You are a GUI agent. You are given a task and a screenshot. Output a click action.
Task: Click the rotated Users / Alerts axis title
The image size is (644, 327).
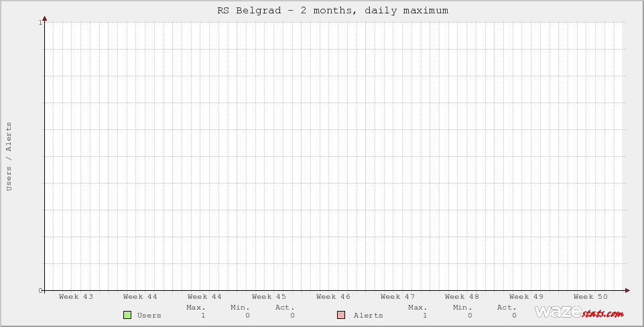click(x=9, y=156)
